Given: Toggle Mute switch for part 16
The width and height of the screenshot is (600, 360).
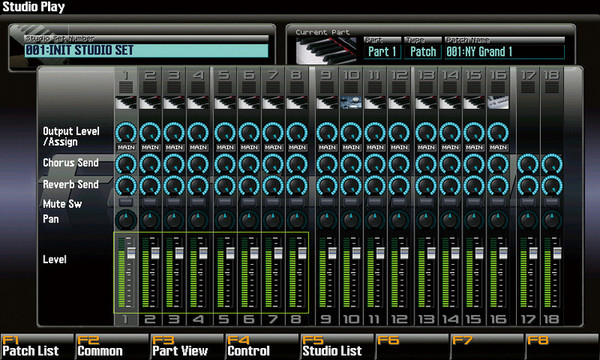Looking at the screenshot, I should point(498,202).
